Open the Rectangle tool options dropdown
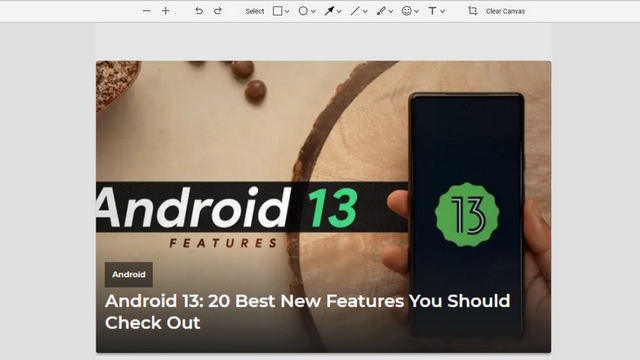Image resolution: width=640 pixels, height=360 pixels. pos(287,11)
